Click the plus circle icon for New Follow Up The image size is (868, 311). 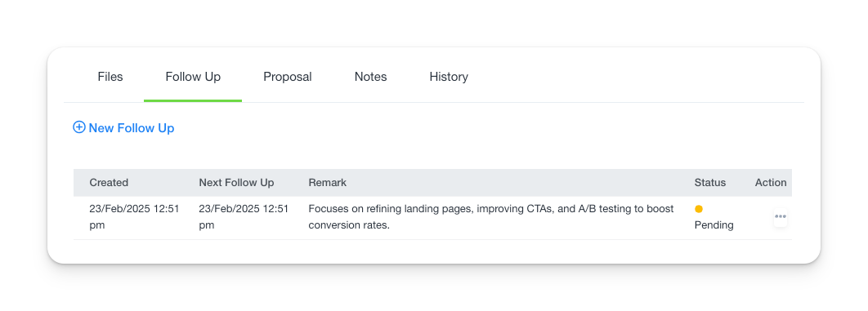(79, 127)
